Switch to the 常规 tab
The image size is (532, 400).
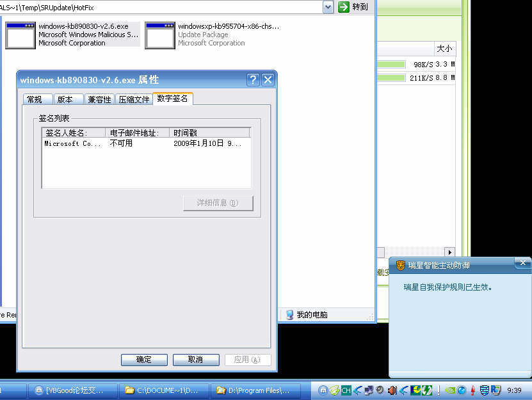click(x=38, y=99)
